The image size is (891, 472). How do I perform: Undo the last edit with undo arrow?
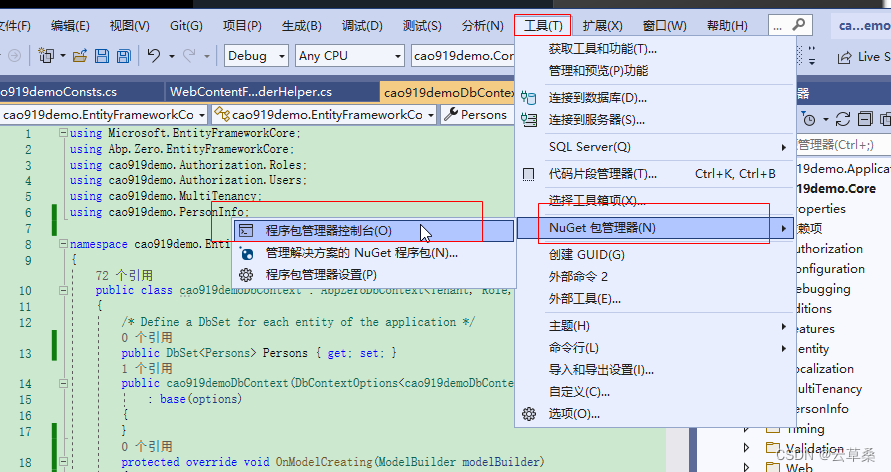[153, 55]
